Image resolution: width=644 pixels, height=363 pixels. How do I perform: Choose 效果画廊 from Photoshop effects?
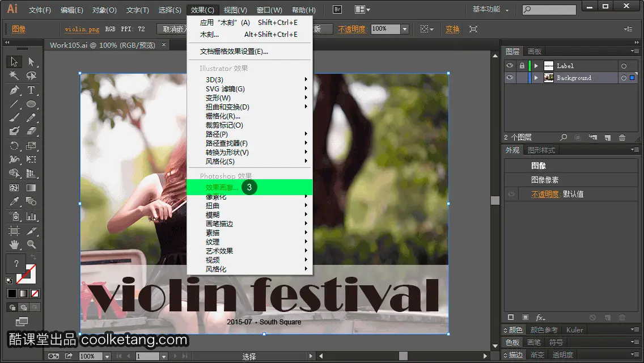(x=249, y=187)
